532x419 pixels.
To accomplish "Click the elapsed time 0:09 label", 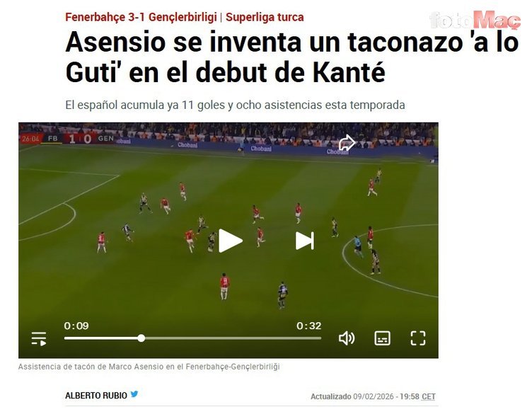I will [76, 326].
